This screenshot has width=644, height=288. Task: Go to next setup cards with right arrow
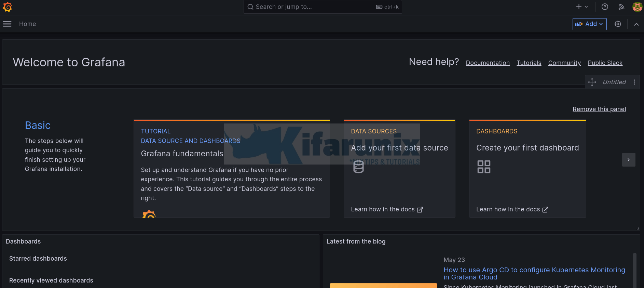point(629,160)
